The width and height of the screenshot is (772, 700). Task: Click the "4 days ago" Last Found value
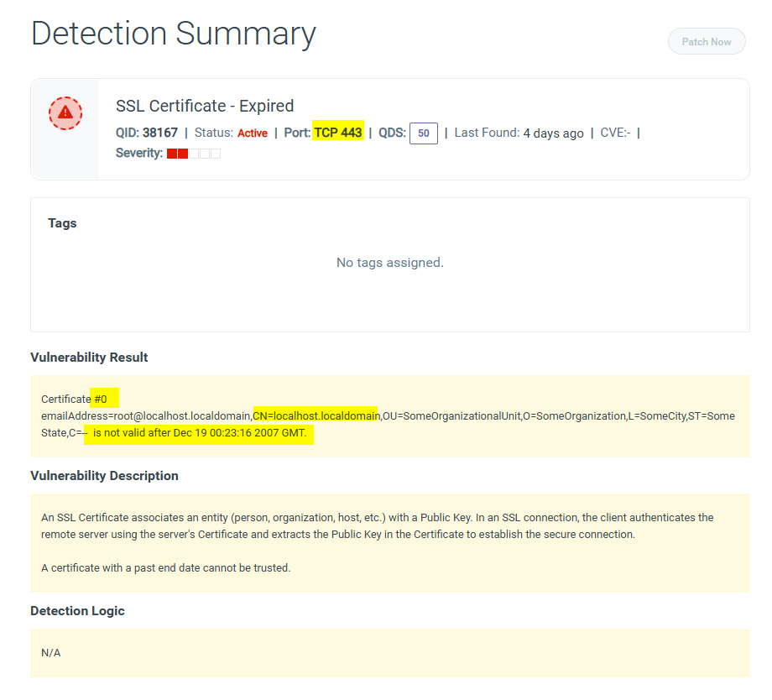[553, 133]
